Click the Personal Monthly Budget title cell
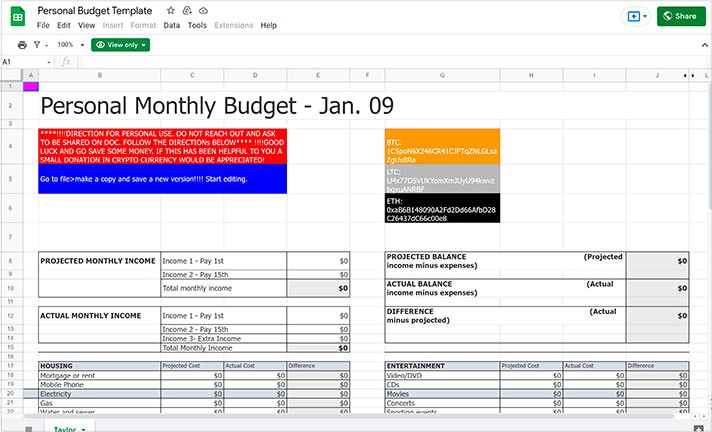 [217, 105]
